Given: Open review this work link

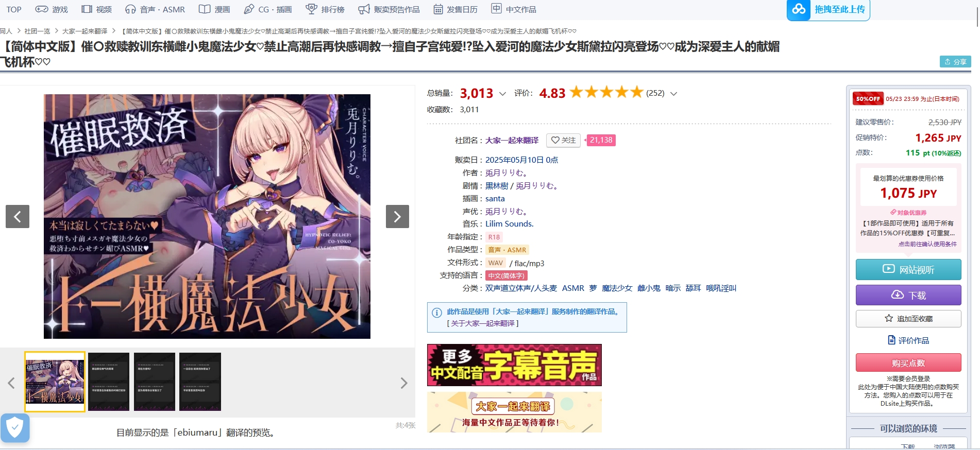Looking at the screenshot, I should 908,340.
